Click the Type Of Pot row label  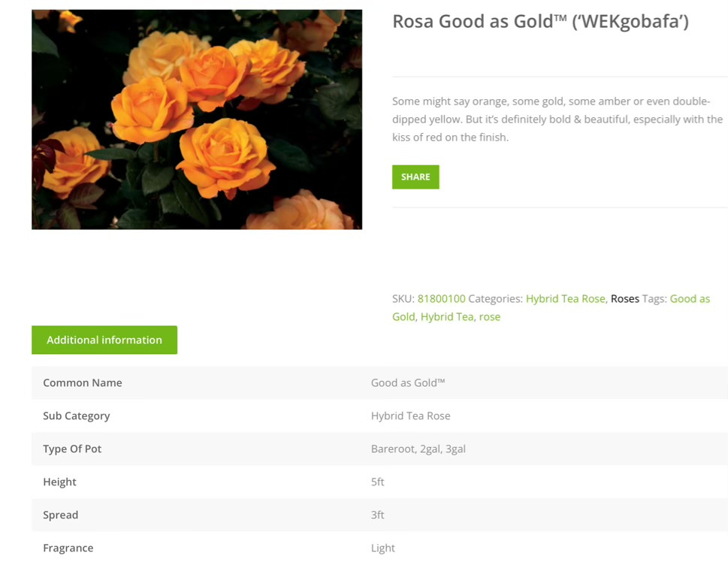click(x=72, y=449)
